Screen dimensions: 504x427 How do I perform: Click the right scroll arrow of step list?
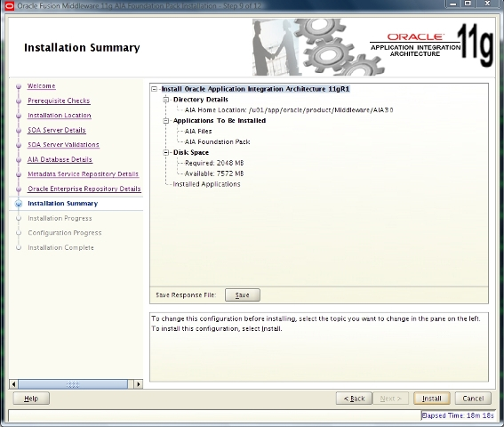coord(138,384)
